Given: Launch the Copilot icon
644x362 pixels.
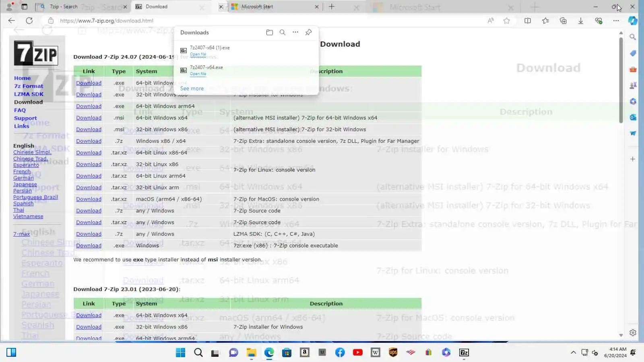Looking at the screenshot, I should coord(633,21).
